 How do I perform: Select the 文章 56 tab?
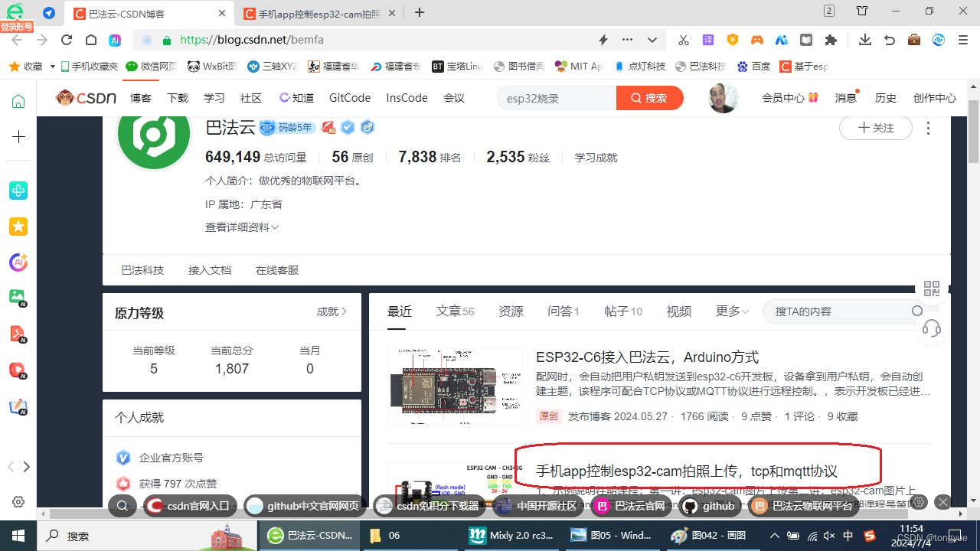coord(456,311)
